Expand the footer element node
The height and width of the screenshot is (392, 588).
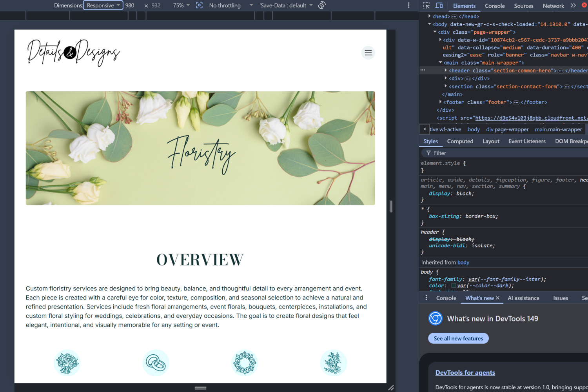pyautogui.click(x=441, y=102)
